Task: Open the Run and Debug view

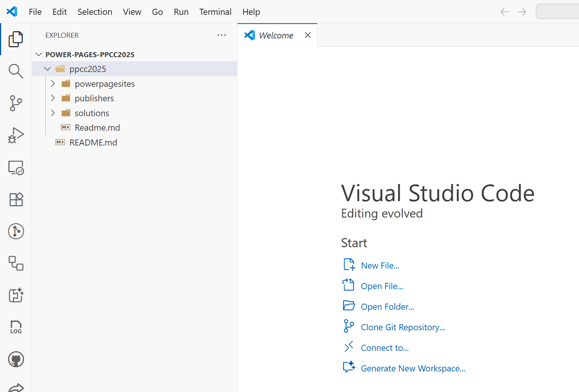Action: pyautogui.click(x=16, y=135)
